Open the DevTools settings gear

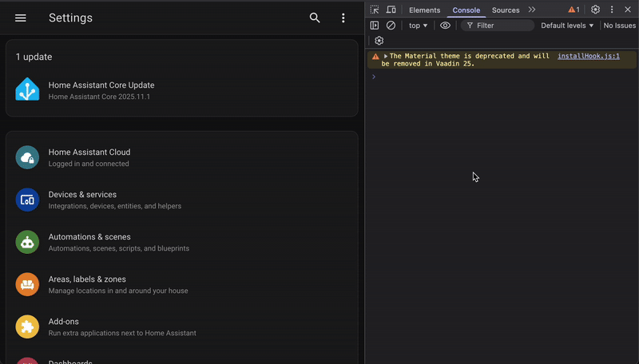[x=595, y=10]
